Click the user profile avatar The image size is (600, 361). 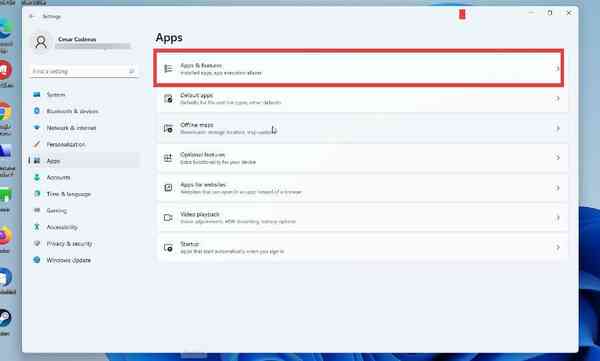(x=41, y=42)
